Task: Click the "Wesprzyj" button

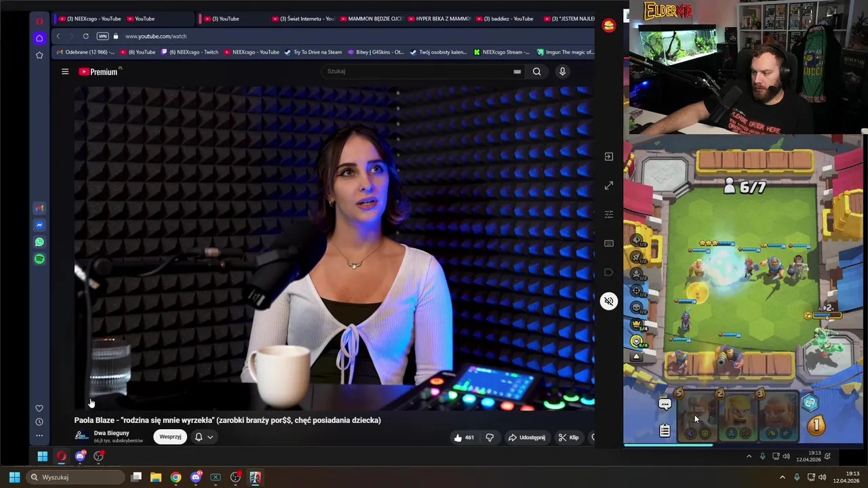Action: pyautogui.click(x=170, y=437)
